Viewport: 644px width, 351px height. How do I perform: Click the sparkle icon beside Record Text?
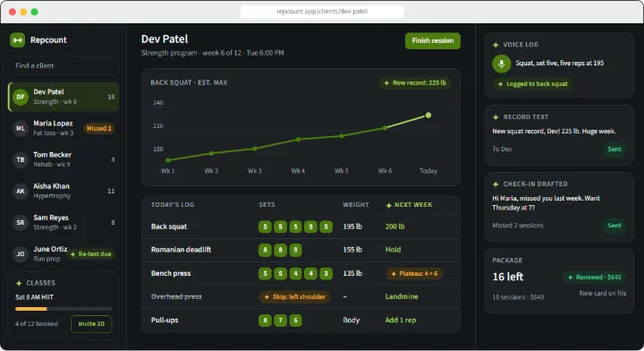click(496, 117)
